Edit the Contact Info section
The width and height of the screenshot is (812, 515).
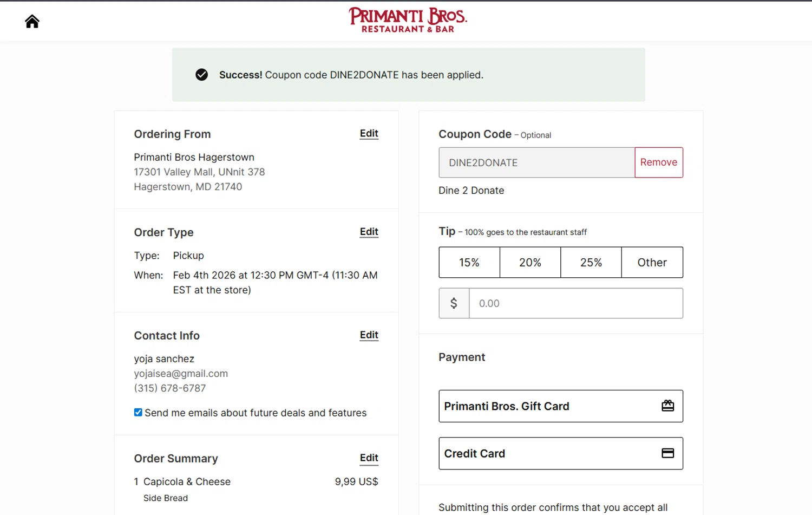click(x=369, y=335)
